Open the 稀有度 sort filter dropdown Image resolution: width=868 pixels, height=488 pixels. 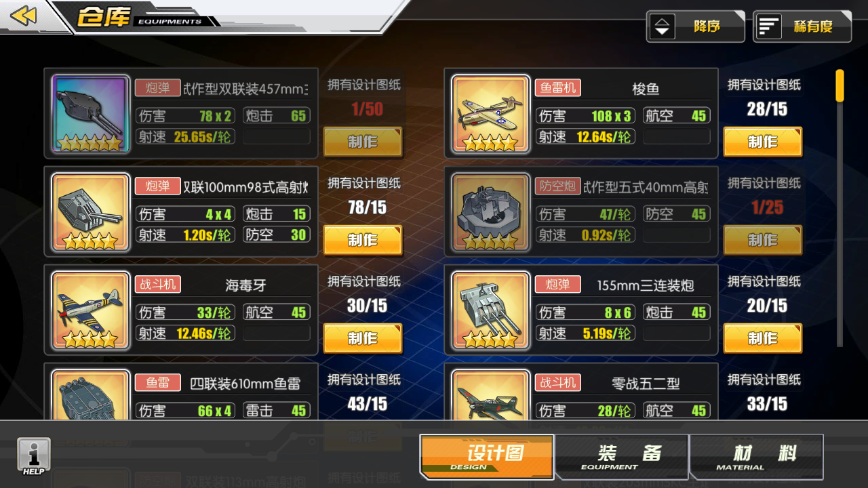click(x=802, y=26)
